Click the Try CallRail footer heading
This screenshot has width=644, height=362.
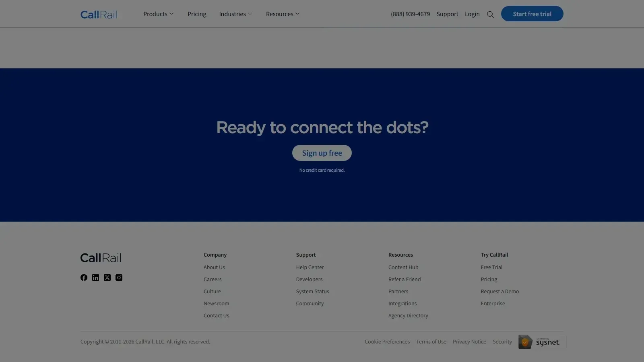pos(494,255)
